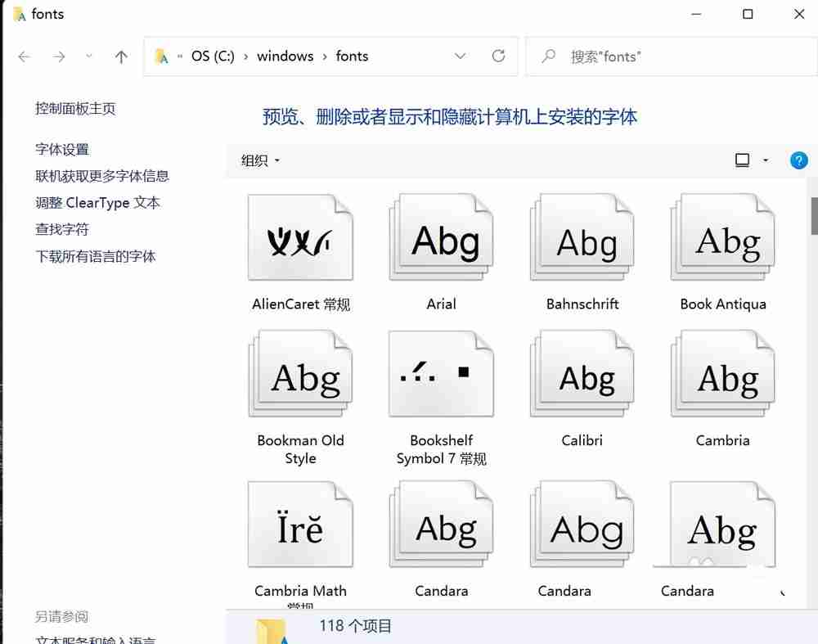Open the view options dropdown
Image resolution: width=818 pixels, height=644 pixels.
749,160
